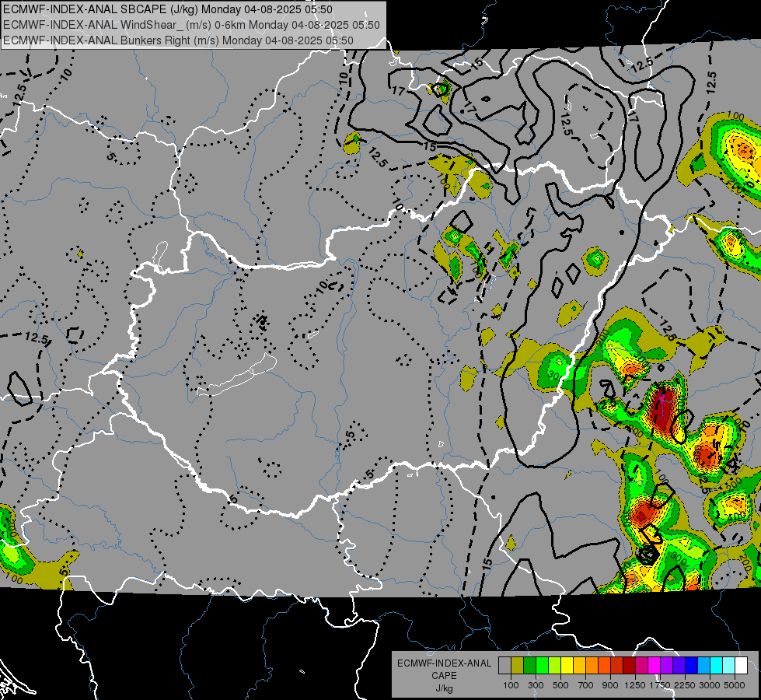Click the 300 legend value
This screenshot has width=761, height=700.
[536, 685]
